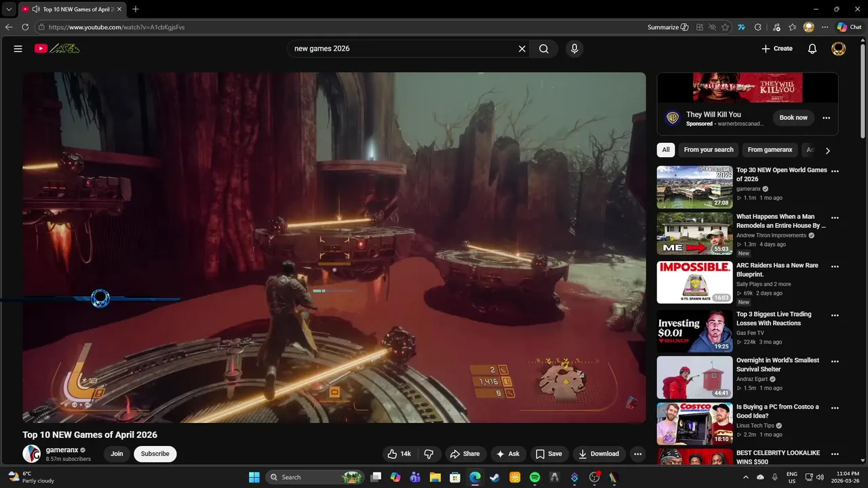This screenshot has width=868, height=488.
Task: Open the YouTube hamburger guide menu
Action: [18, 49]
